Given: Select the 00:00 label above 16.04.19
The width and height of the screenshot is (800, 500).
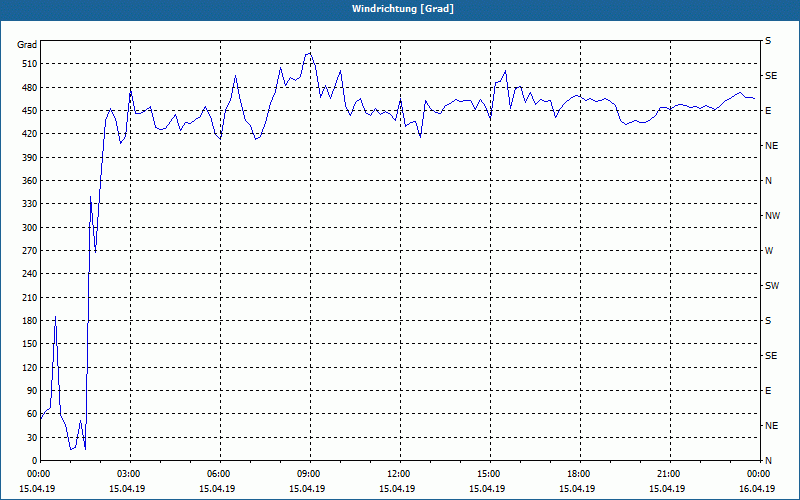Looking at the screenshot, I should coord(757,474).
